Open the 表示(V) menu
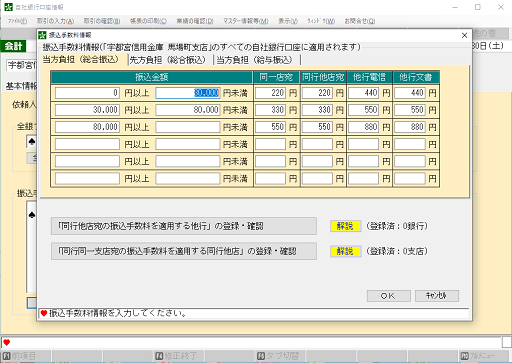This screenshot has width=512, height=363. (x=288, y=21)
